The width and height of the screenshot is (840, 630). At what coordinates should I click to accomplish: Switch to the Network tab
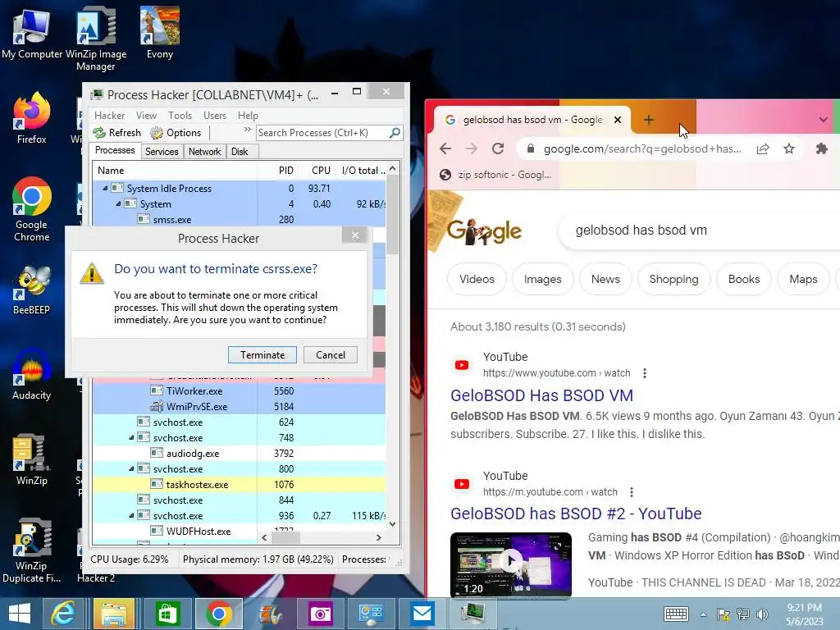(204, 152)
